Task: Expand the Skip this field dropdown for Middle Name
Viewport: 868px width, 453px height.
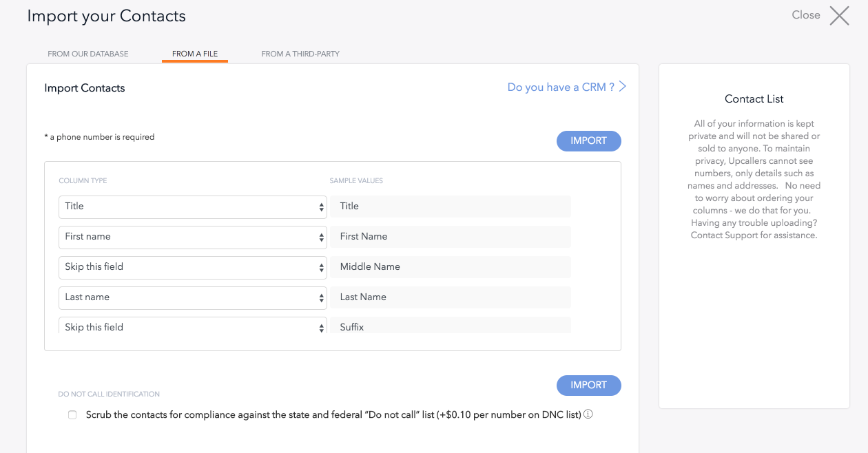Action: click(x=193, y=267)
